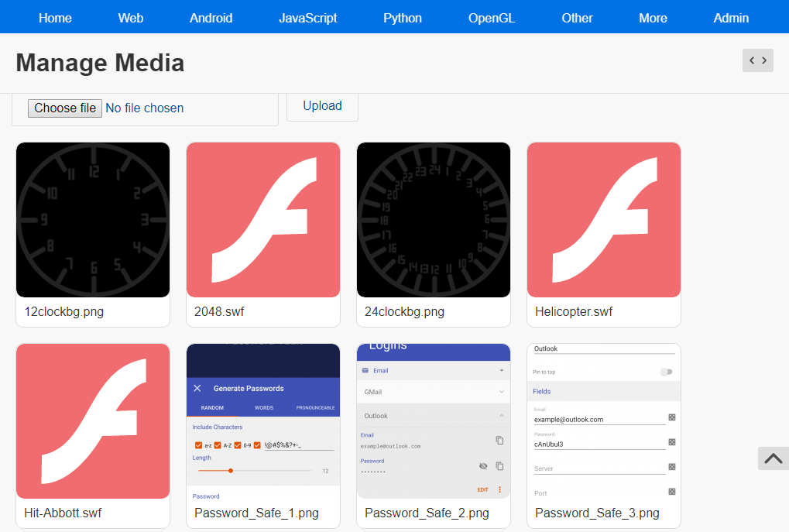
Task: Open the Password_Safe_3.png thumbnail image
Action: tap(604, 421)
